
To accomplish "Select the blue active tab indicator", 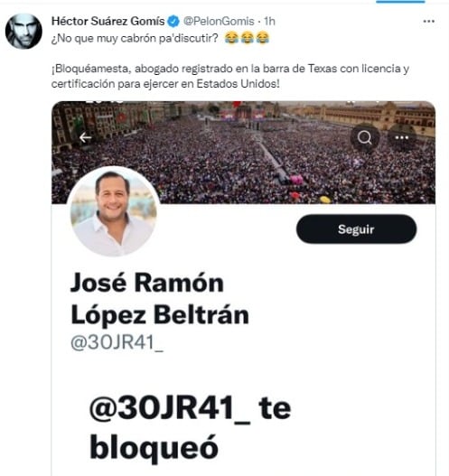I will point(400,2).
